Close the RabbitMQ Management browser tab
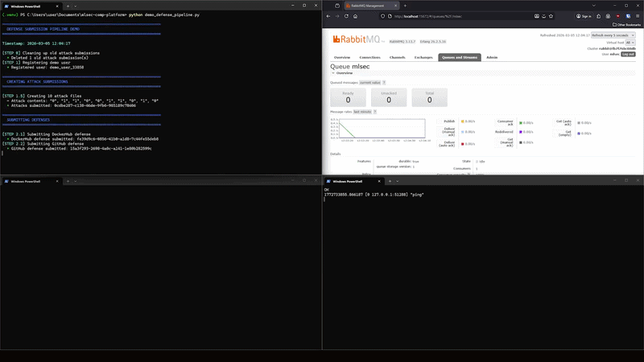644x362 pixels. click(x=395, y=6)
